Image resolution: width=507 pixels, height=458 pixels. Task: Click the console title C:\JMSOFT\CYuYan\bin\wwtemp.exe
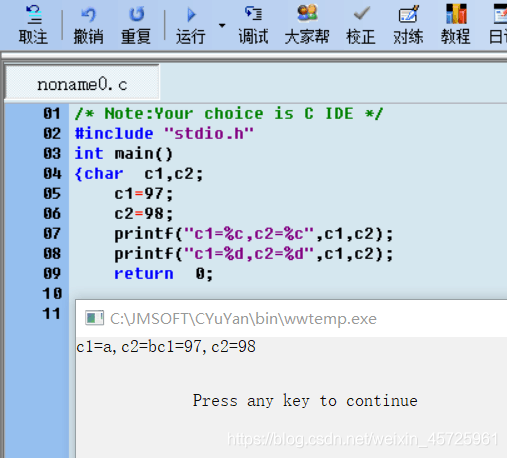click(x=243, y=319)
